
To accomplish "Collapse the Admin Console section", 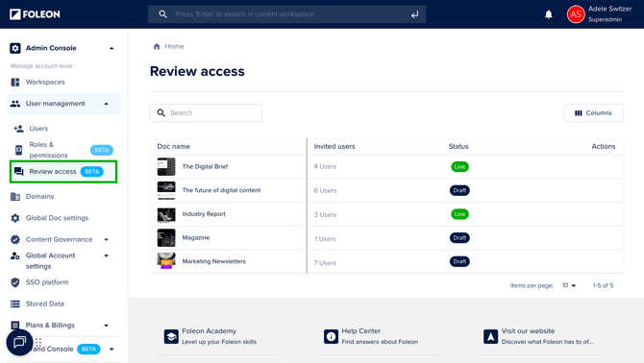I will (x=111, y=48).
